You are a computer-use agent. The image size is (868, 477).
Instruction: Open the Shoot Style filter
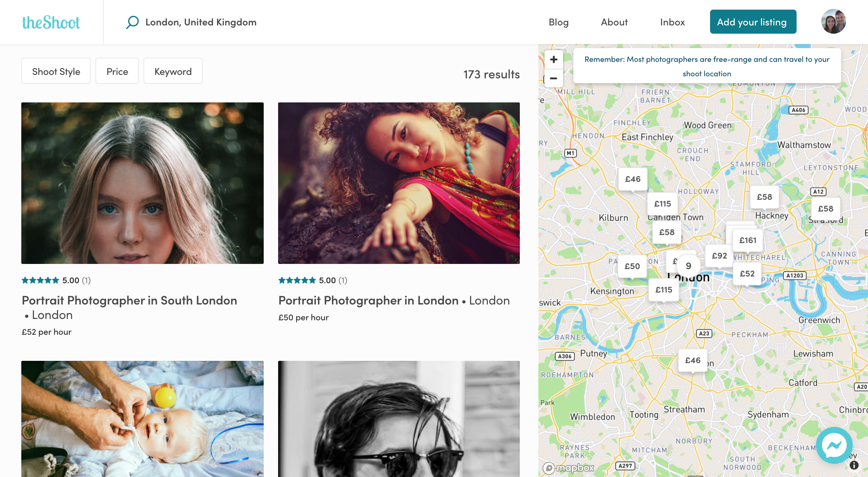pyautogui.click(x=56, y=71)
